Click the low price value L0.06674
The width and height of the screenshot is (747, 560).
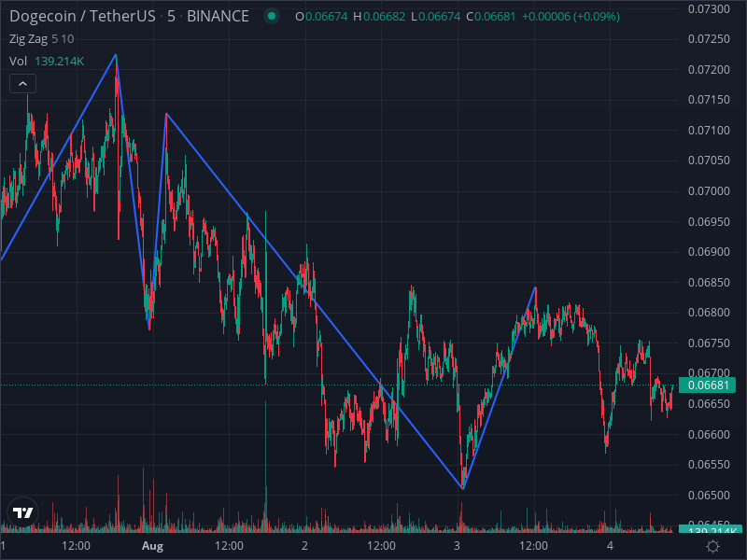436,17
